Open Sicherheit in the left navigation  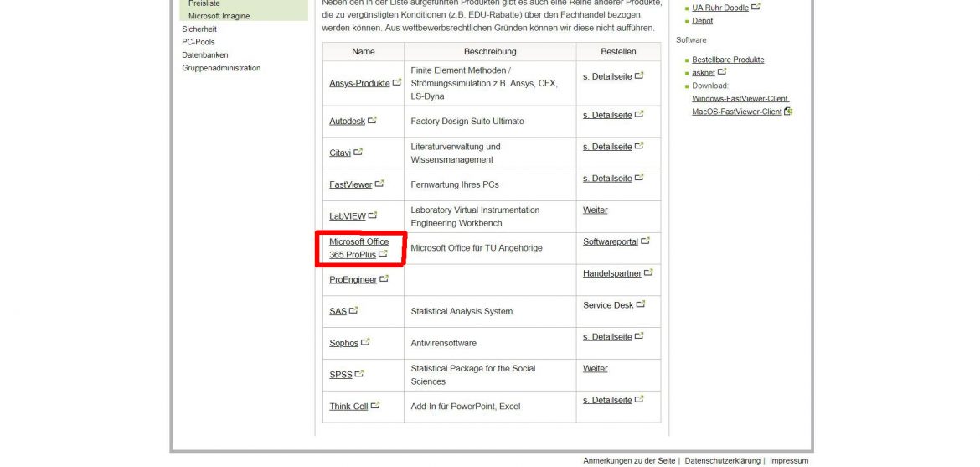[199, 29]
